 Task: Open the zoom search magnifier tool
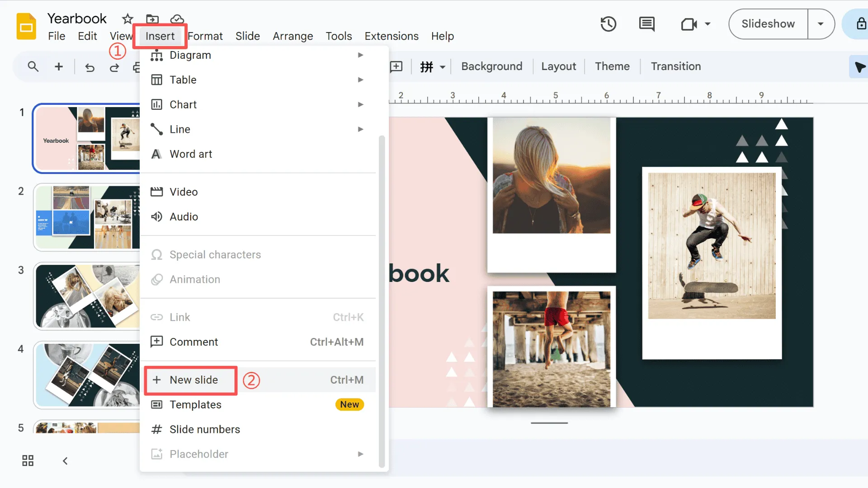pos(33,67)
